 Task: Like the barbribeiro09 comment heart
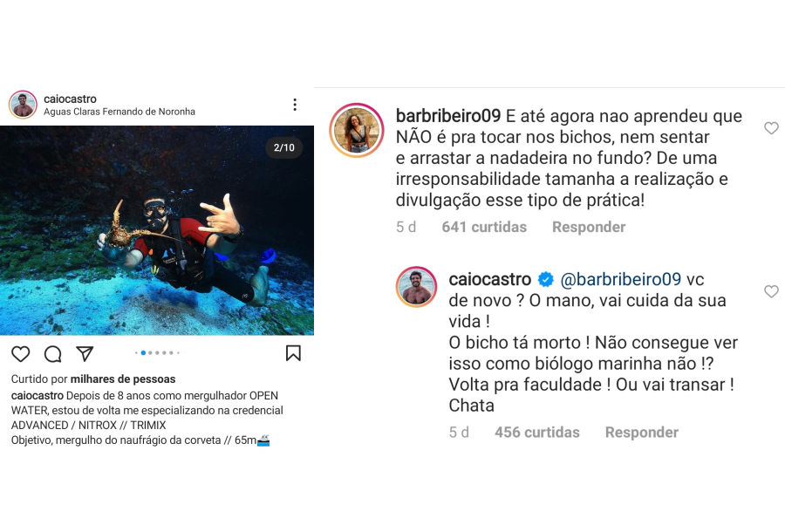[771, 128]
